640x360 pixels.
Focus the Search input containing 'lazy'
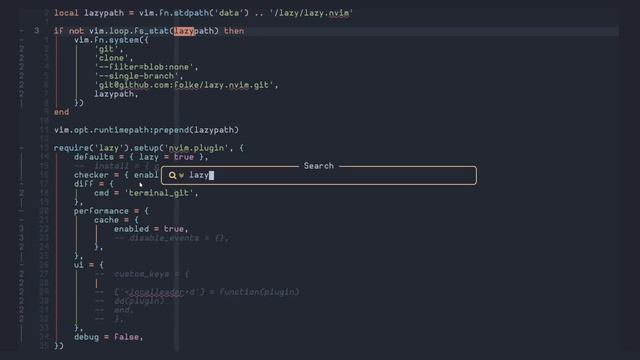pos(319,175)
